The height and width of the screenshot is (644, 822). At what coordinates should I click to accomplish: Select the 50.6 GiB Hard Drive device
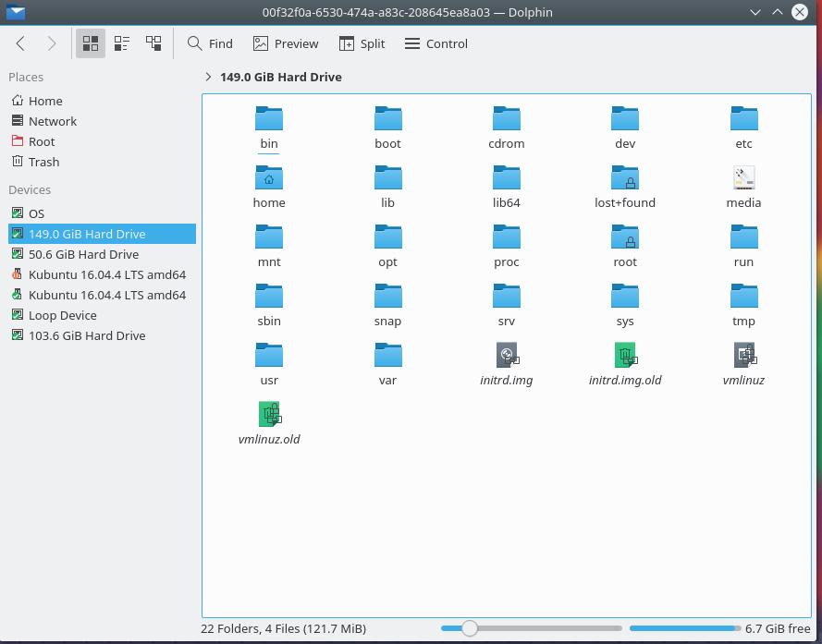click(83, 254)
